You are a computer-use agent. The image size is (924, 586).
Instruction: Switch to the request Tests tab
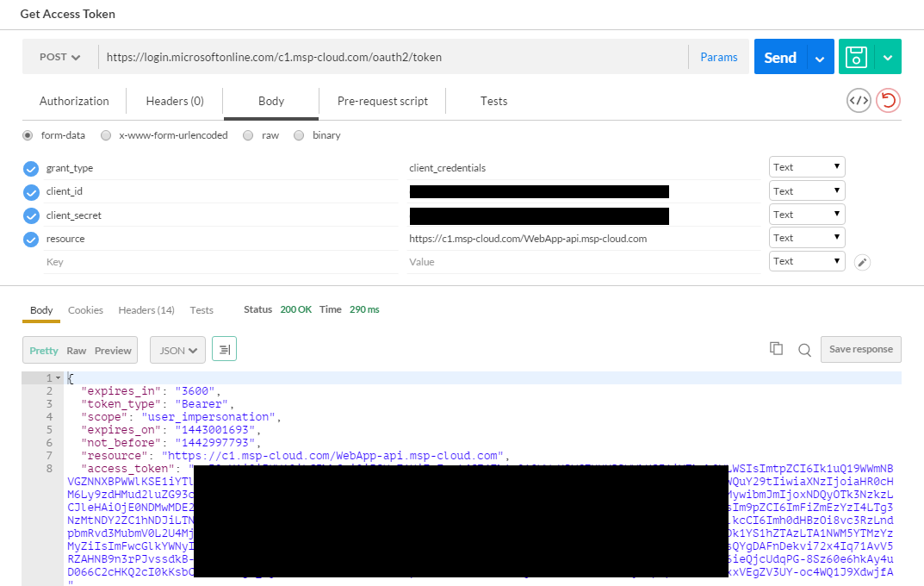493,101
